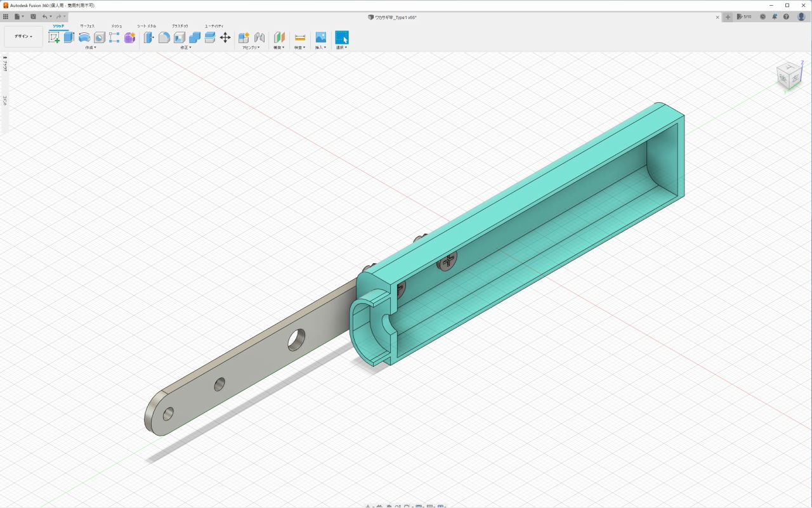This screenshot has height=508, width=812.
Task: Select the Measure ruler tool
Action: tap(300, 37)
